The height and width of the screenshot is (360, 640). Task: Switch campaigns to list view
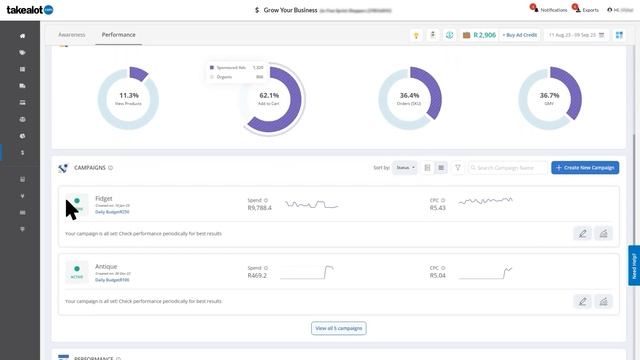(441, 168)
